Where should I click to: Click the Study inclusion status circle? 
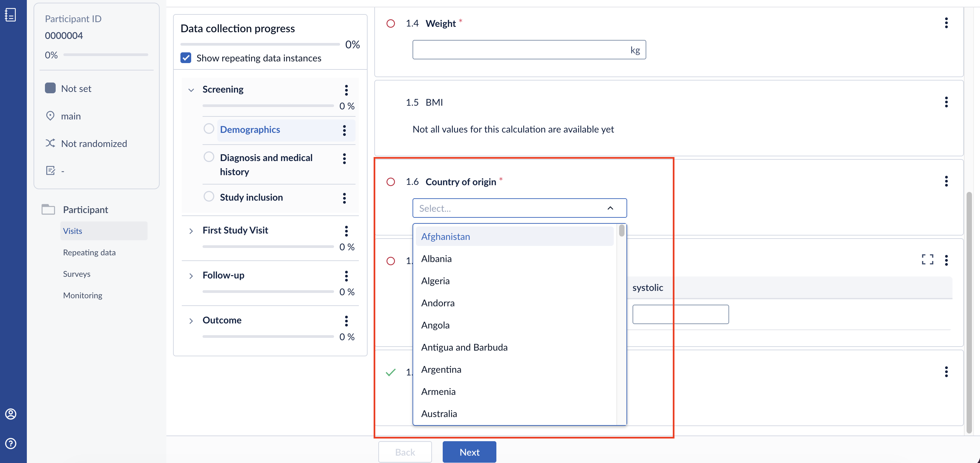tap(209, 196)
